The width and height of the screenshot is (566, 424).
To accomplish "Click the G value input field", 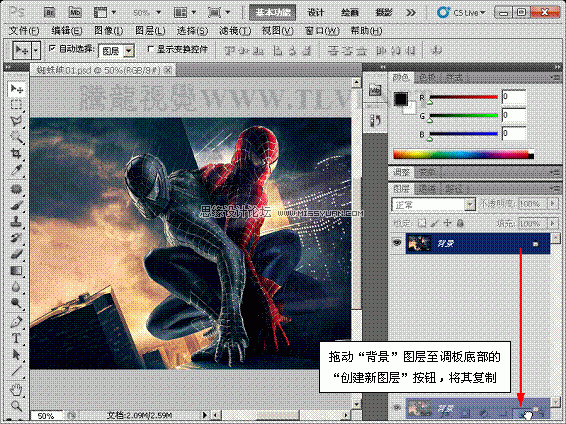I will [513, 116].
